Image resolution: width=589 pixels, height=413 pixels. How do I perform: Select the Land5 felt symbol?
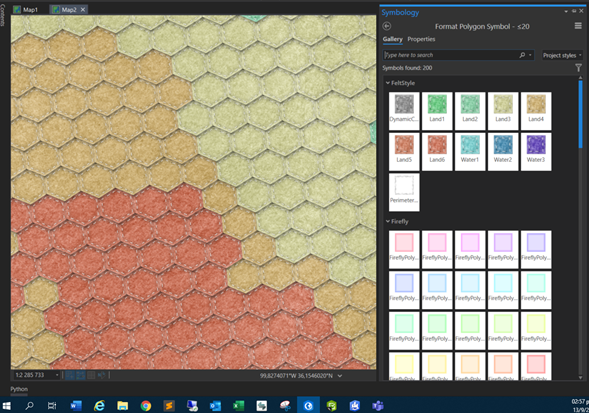click(404, 151)
